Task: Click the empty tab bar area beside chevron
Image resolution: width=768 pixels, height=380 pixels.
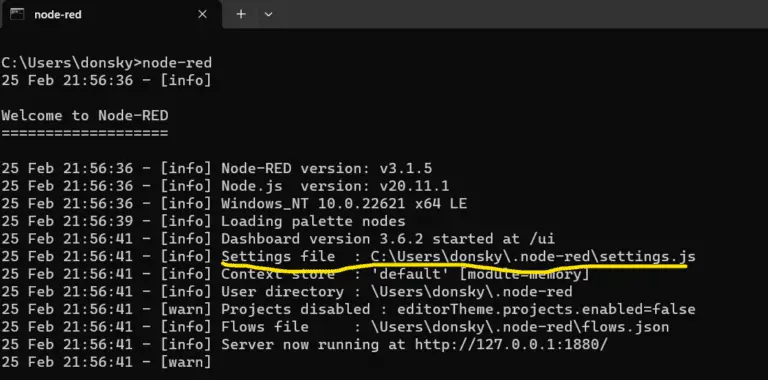Action: 519,14
